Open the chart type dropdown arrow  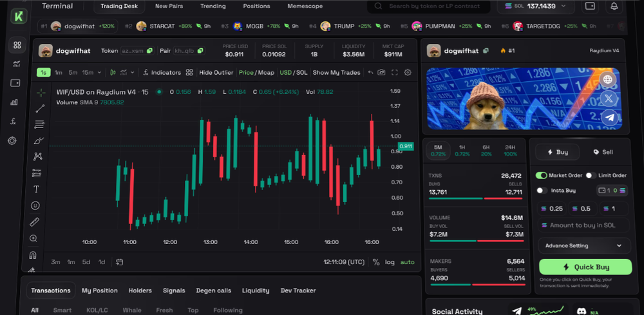[x=132, y=73]
